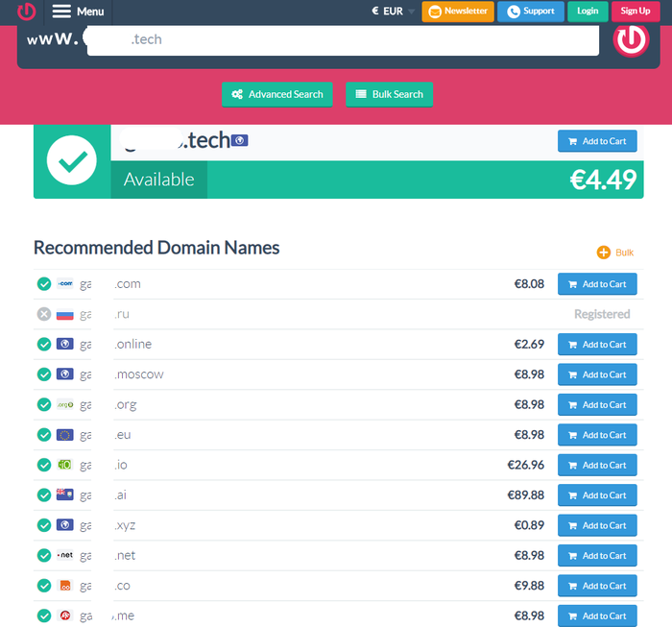The width and height of the screenshot is (672, 627).
Task: Open the EUR currency dropdown
Action: click(x=394, y=12)
